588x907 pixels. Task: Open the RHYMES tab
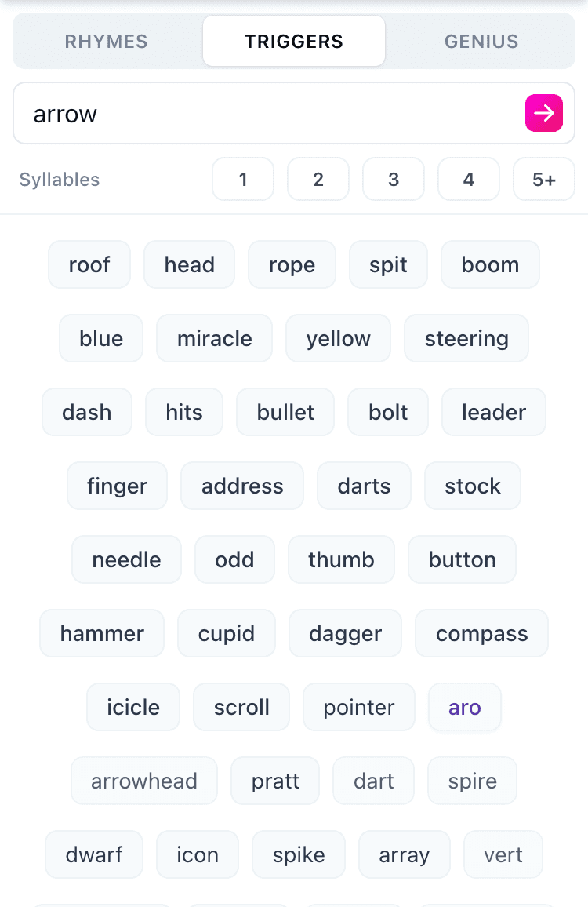(x=106, y=41)
